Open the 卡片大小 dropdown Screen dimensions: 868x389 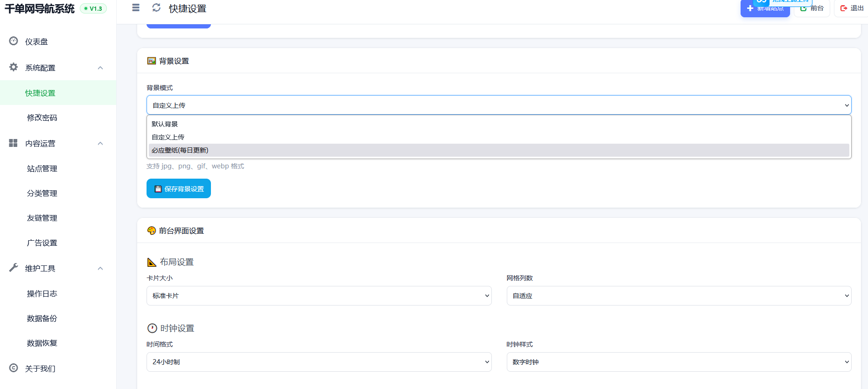[319, 296]
